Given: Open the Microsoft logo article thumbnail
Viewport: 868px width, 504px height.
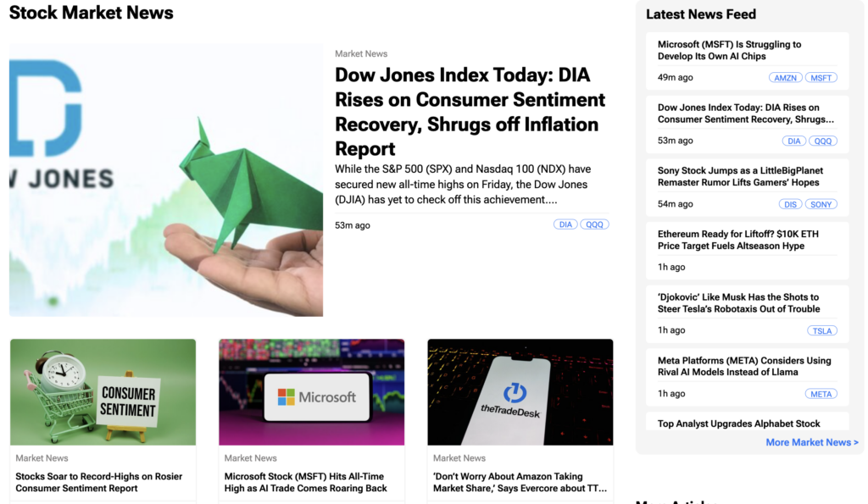Looking at the screenshot, I should coord(312,392).
